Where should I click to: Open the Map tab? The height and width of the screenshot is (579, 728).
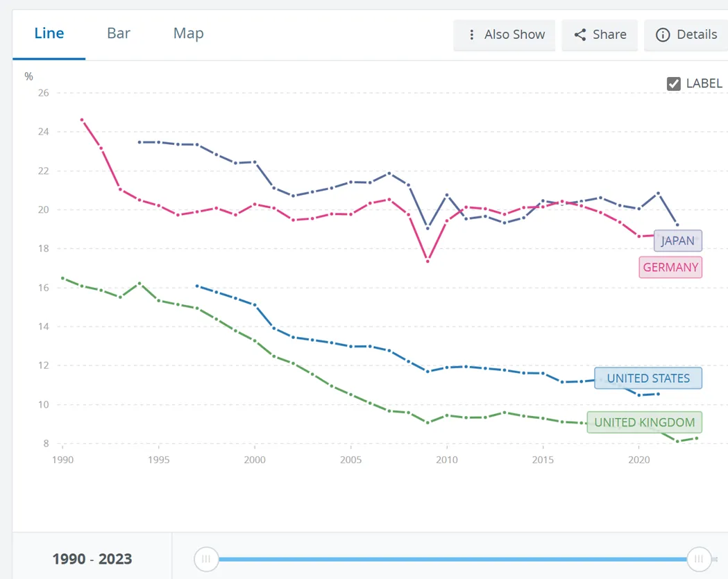188,33
